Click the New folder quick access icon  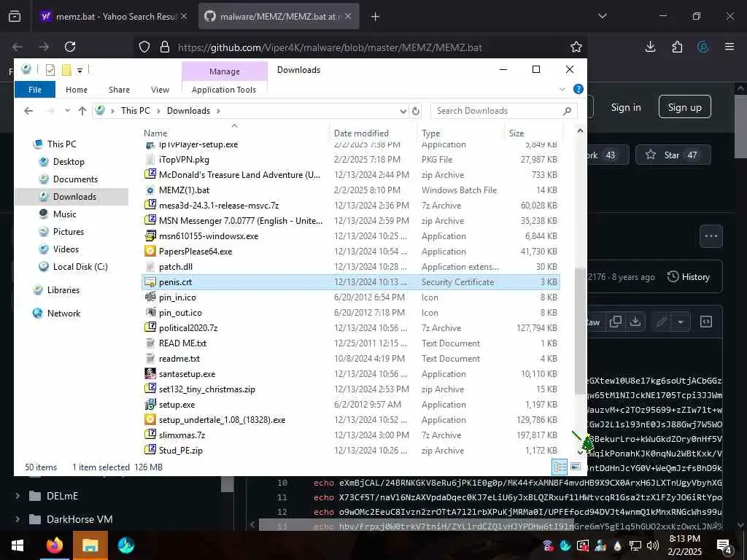(x=66, y=71)
